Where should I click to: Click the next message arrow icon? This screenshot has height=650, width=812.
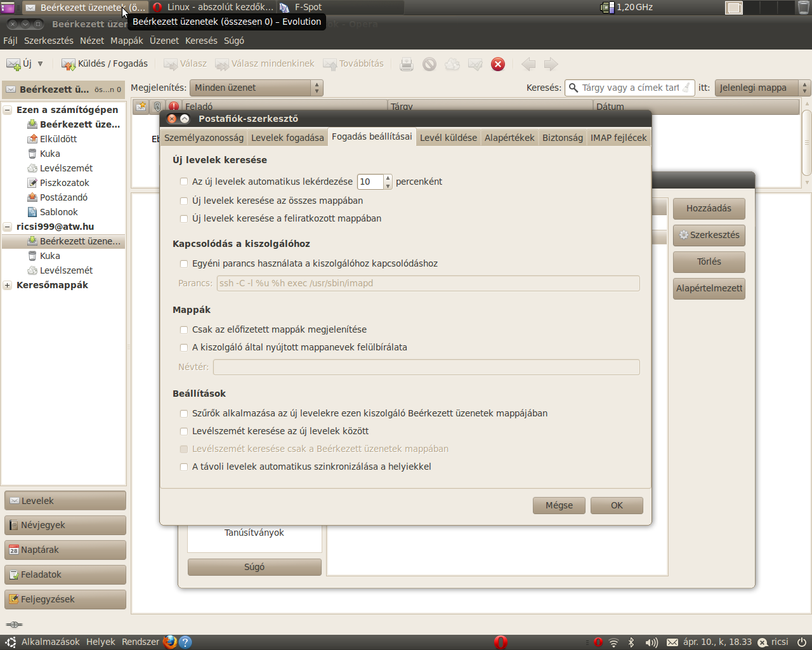pyautogui.click(x=551, y=64)
